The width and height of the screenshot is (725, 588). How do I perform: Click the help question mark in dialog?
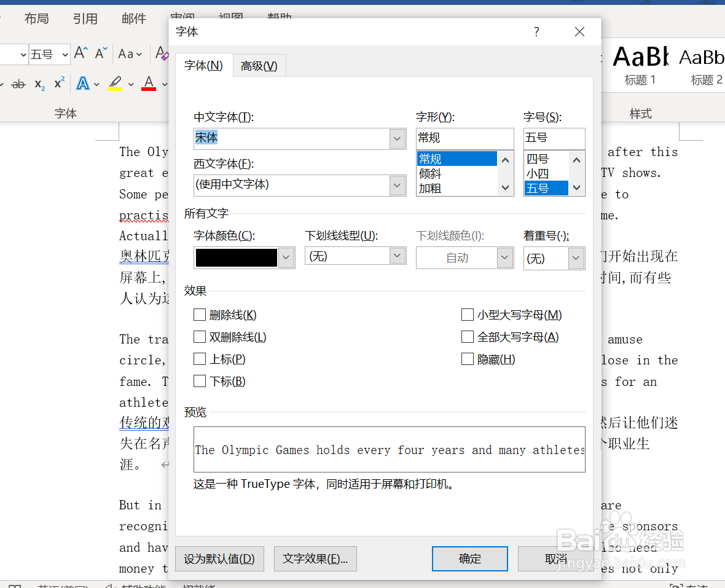536,31
